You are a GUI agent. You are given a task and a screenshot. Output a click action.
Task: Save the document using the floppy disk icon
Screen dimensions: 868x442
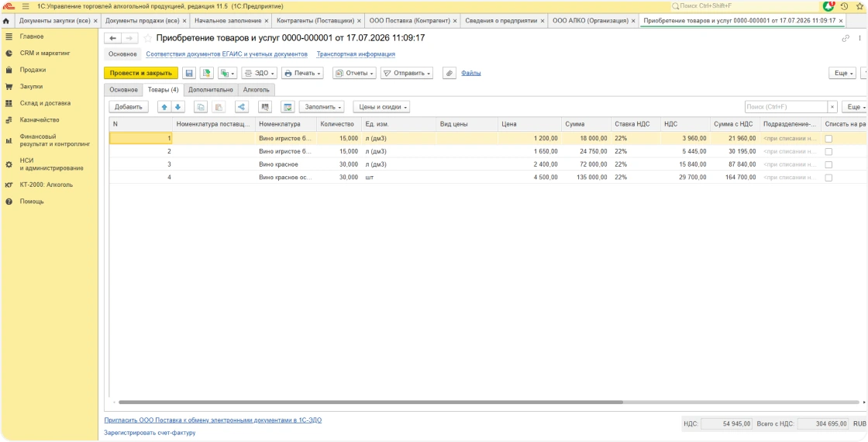tap(189, 73)
